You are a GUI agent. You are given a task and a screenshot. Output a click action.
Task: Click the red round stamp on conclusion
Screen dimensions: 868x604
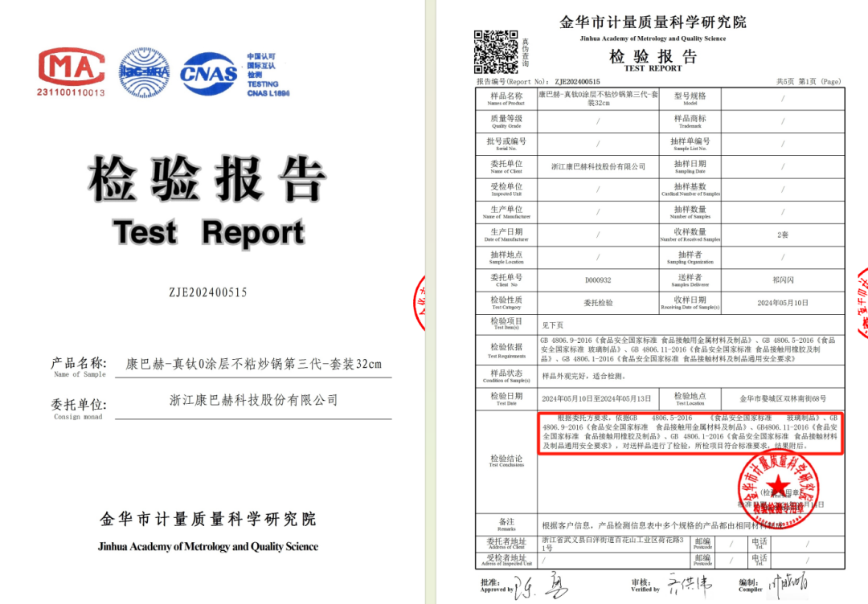coord(778,488)
